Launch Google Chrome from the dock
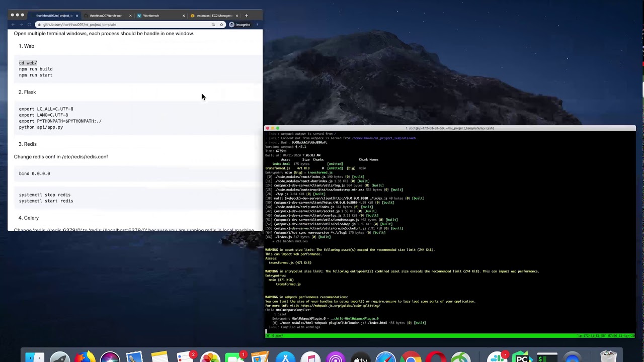 click(411, 357)
